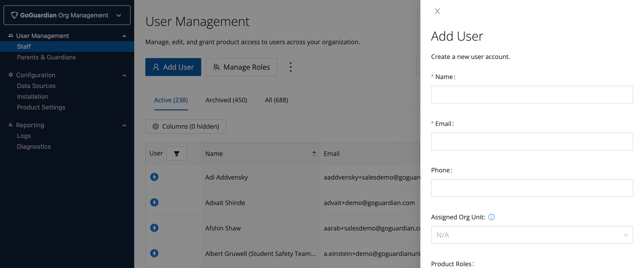Image resolution: width=644 pixels, height=268 pixels.
Task: Open the GoGuardian Org Management product switcher
Action: 67,15
